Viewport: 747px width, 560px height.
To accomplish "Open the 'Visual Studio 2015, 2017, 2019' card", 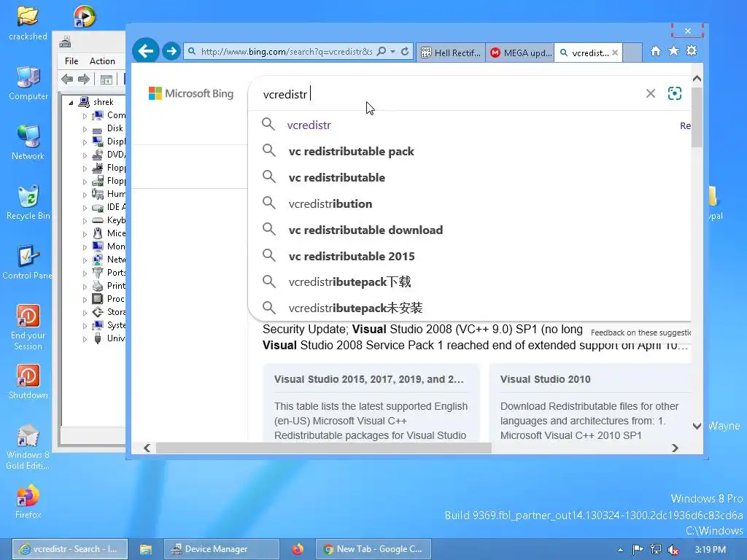I will 371,402.
